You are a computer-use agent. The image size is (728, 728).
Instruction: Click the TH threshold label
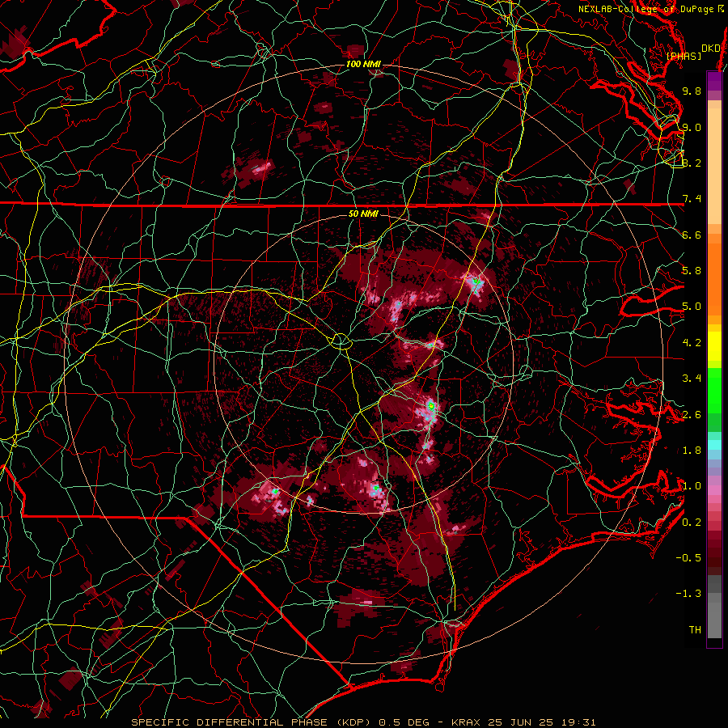coord(695,630)
